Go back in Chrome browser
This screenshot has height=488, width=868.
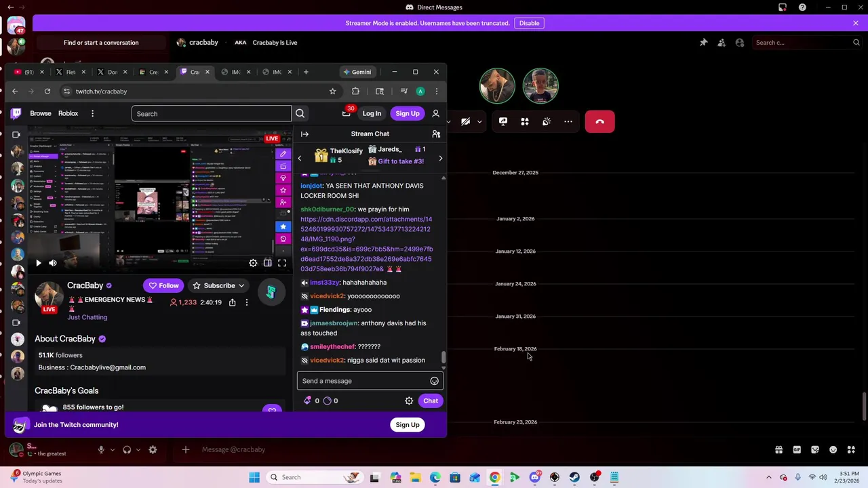tap(15, 91)
